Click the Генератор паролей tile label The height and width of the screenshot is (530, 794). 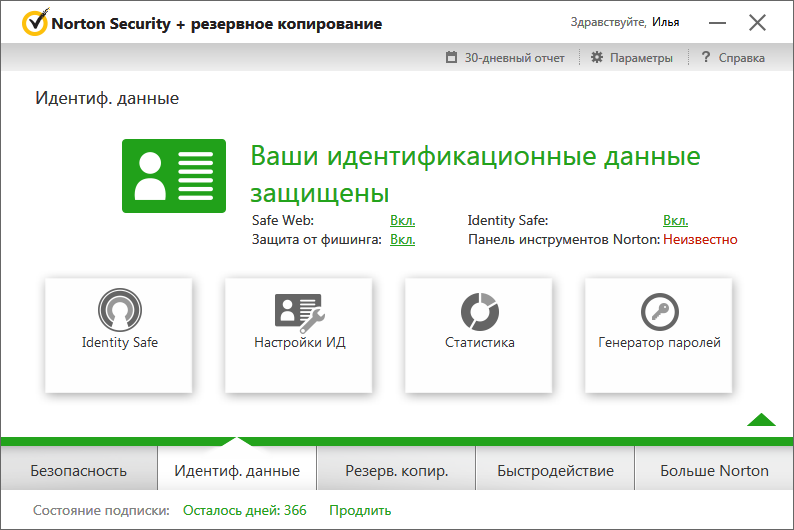pos(659,342)
